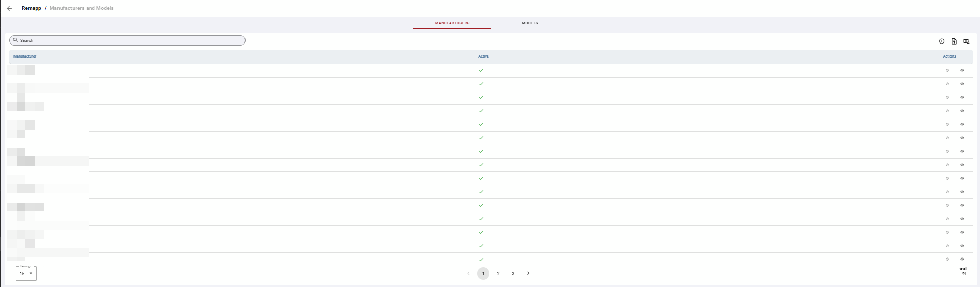
Task: Go to previous page with left chevron
Action: coord(468,274)
